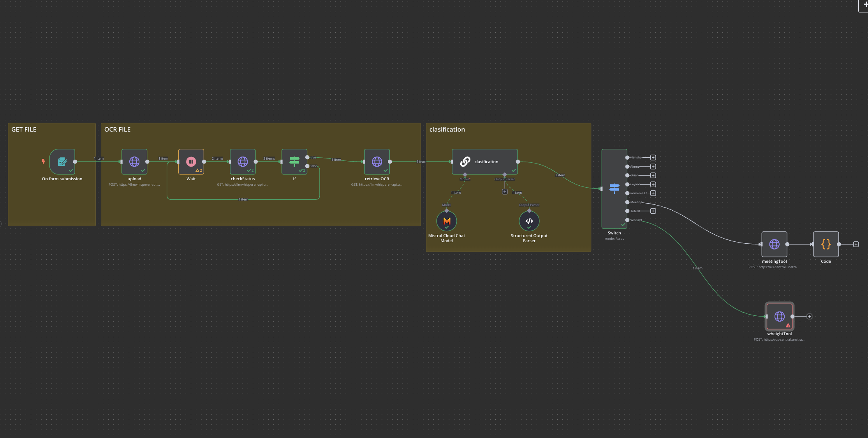Select the Structured Output Parser node

click(x=529, y=221)
